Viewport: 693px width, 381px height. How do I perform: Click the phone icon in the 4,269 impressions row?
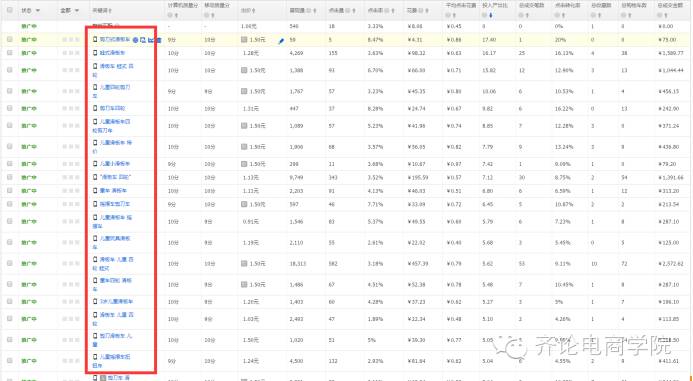pos(95,53)
